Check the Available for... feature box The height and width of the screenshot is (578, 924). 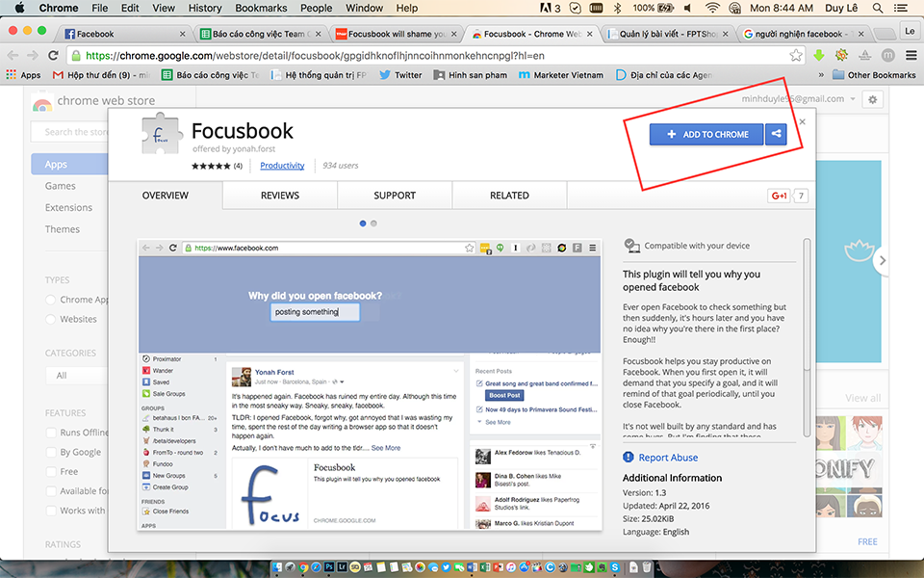[51, 490]
